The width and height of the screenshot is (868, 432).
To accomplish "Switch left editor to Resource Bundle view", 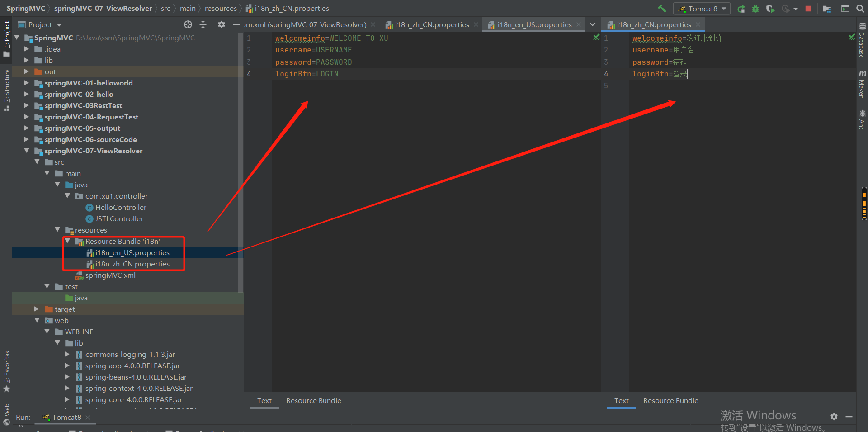I will tap(313, 401).
